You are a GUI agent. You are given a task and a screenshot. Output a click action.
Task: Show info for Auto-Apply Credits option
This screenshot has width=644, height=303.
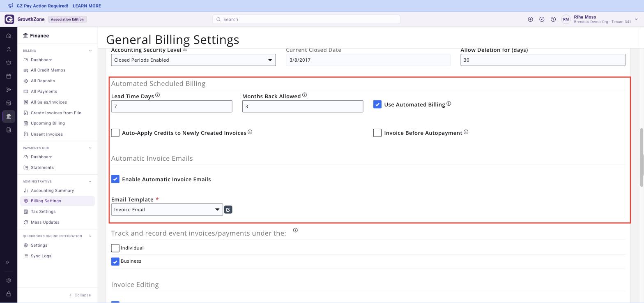coord(250,132)
